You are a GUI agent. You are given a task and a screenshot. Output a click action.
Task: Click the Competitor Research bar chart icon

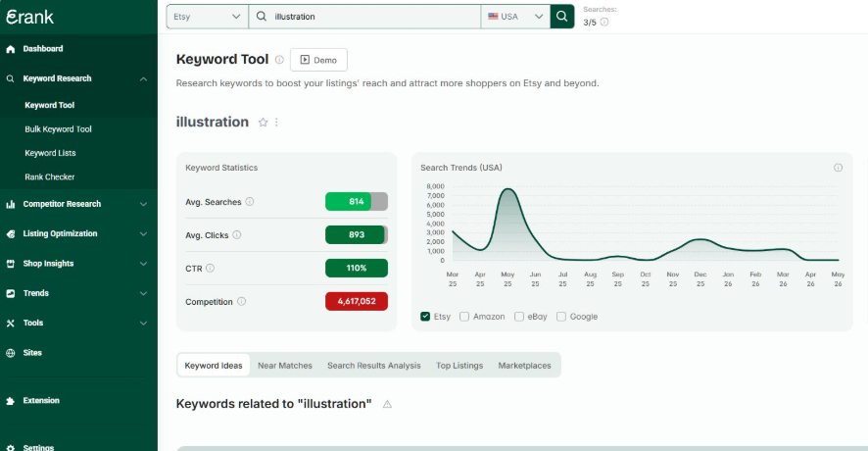10,205
